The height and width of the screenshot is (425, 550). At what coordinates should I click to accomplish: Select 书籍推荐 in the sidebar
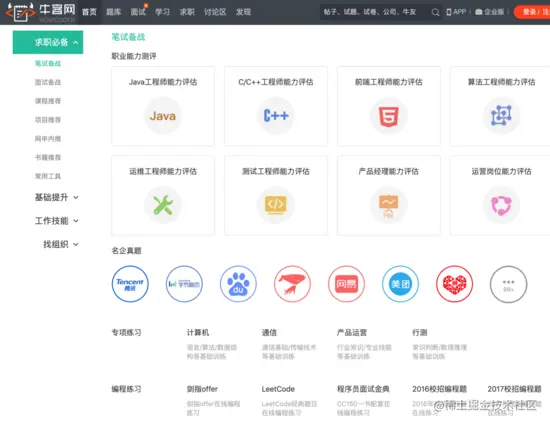tap(48, 157)
